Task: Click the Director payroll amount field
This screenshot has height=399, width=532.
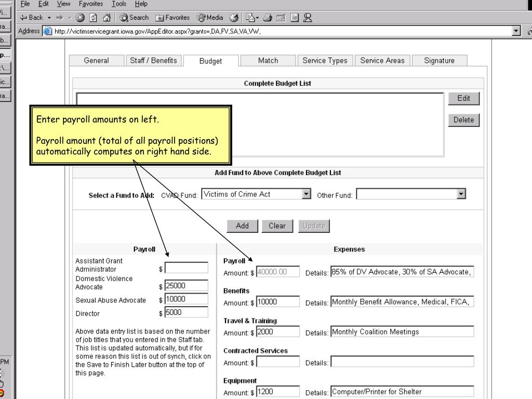Action: click(x=187, y=312)
